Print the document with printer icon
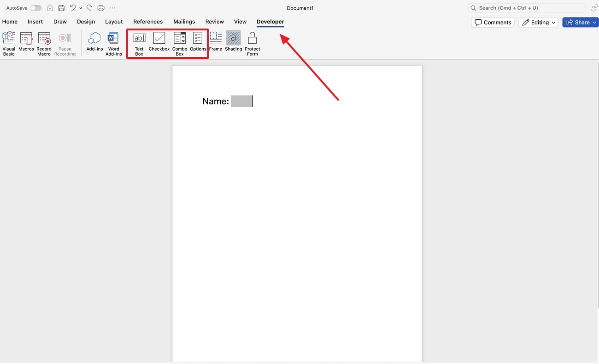Screen dimensions: 599x364 (x=101, y=8)
